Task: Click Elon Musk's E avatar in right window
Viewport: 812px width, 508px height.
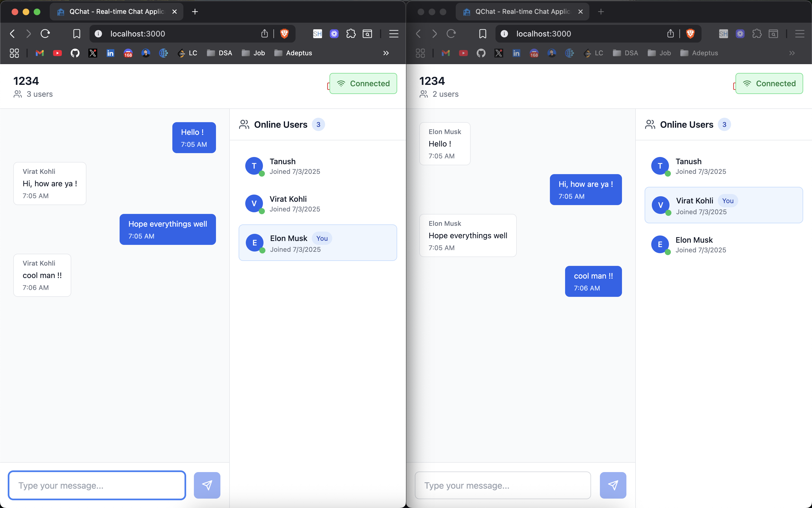Action: [660, 244]
